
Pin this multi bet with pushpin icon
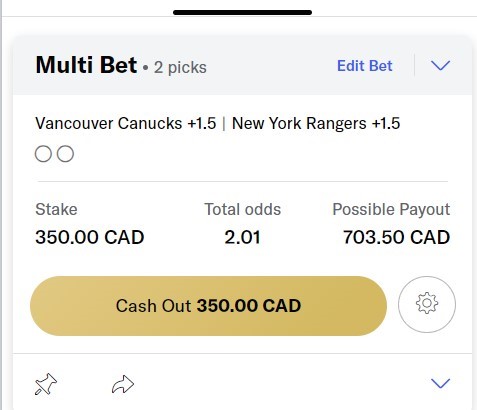click(x=46, y=384)
